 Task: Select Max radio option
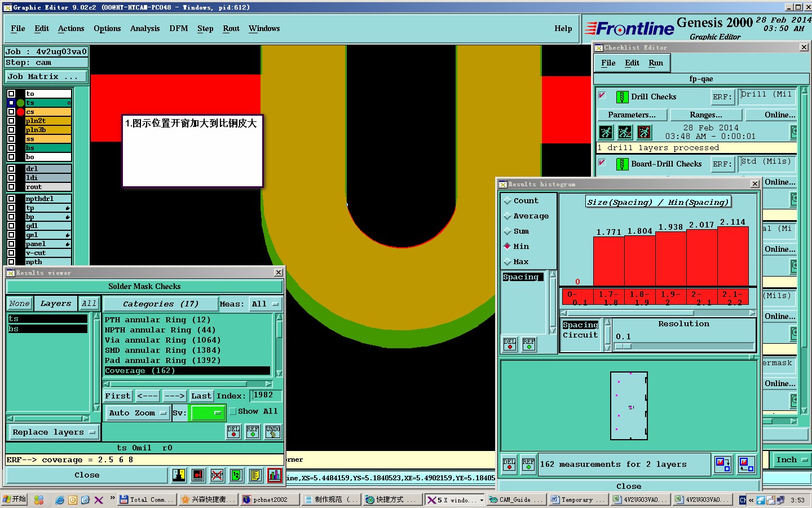[507, 262]
